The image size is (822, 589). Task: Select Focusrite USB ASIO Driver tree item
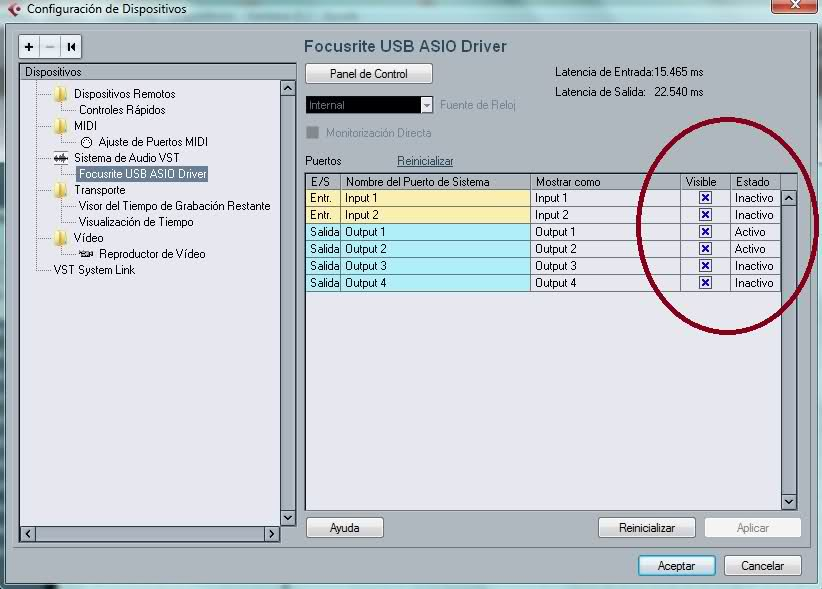point(142,174)
